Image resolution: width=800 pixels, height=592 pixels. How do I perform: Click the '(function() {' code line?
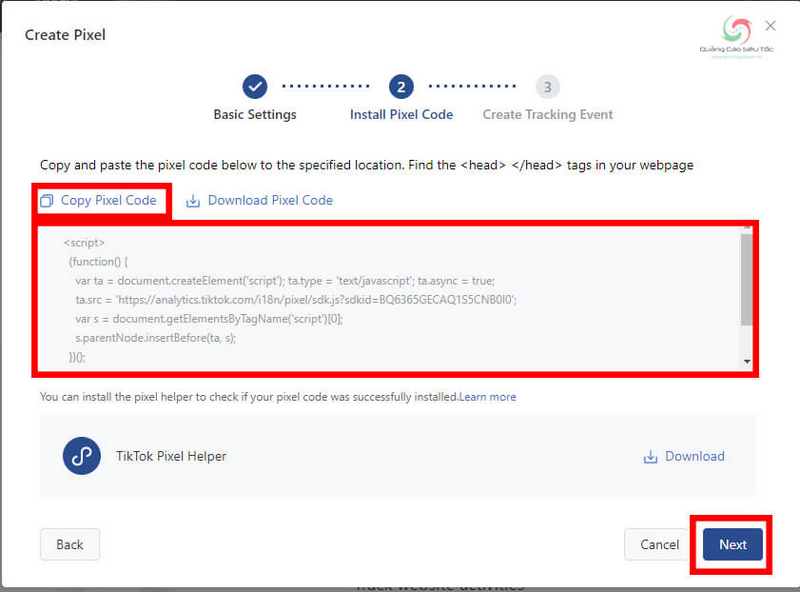tap(98, 262)
